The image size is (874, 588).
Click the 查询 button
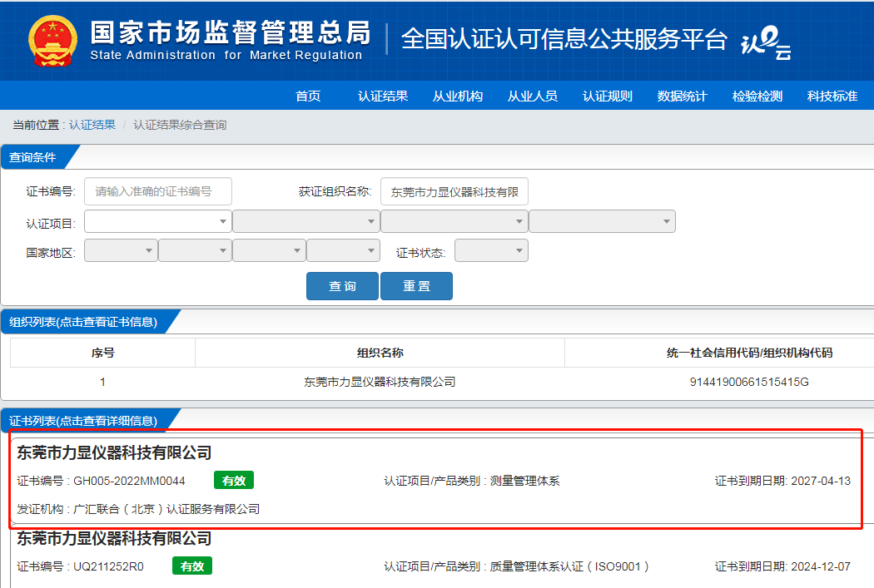point(342,286)
